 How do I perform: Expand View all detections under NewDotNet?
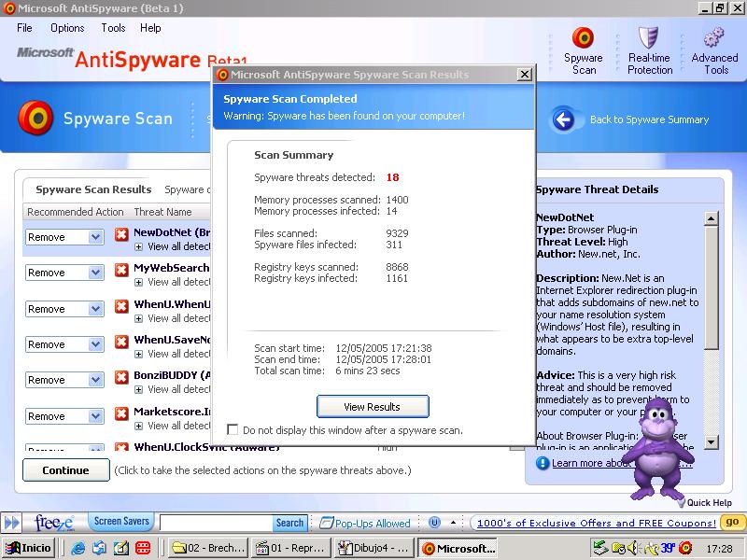138,246
